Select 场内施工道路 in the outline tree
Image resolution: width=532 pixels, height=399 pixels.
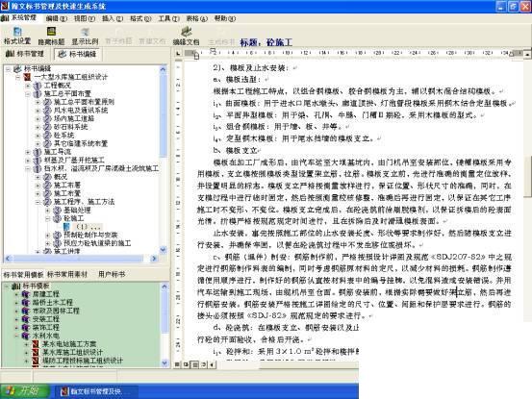[x=74, y=118]
